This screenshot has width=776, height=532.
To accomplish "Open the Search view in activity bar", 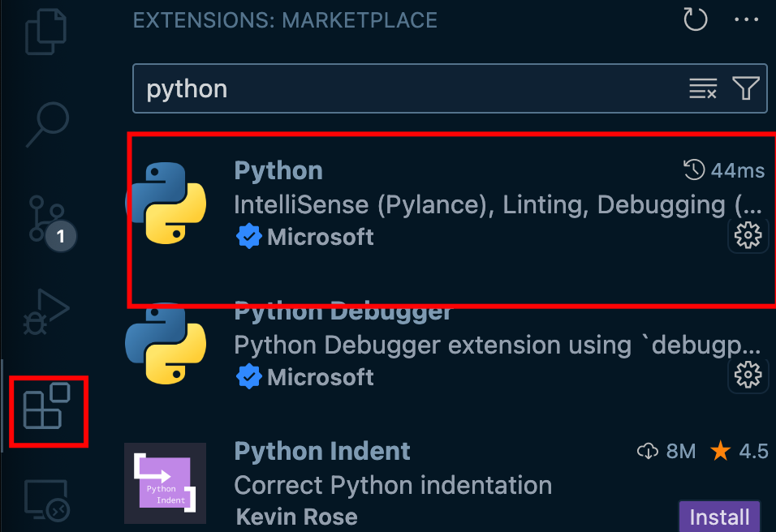I will pos(47,122).
